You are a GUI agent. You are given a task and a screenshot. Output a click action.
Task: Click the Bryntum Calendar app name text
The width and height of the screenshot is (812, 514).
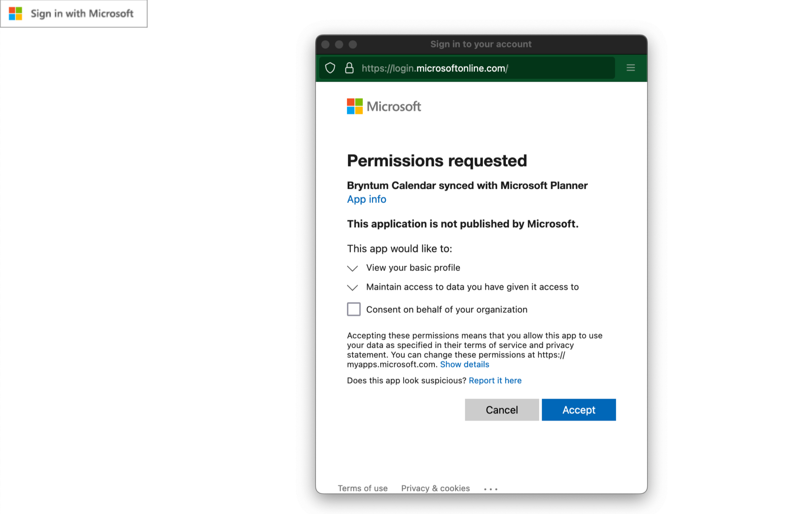[x=467, y=185]
